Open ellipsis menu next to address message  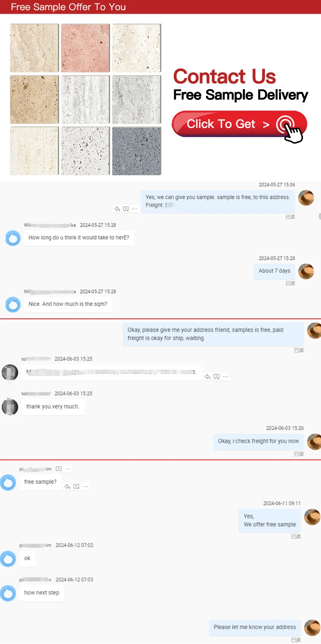pyautogui.click(x=226, y=377)
